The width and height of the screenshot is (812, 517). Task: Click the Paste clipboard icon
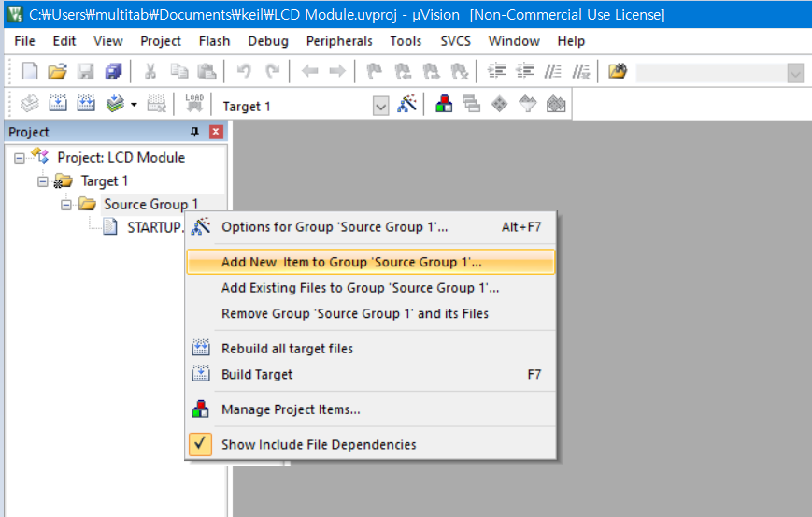point(207,71)
